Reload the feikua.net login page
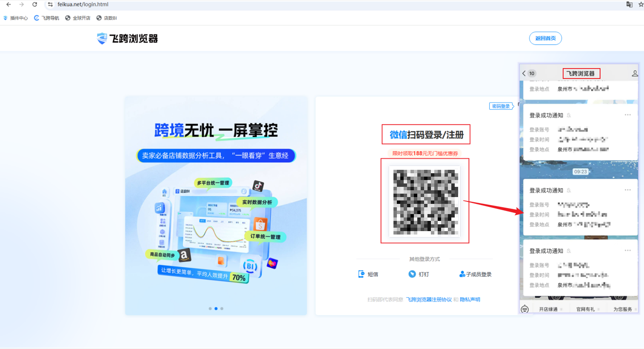This screenshot has height=349, width=644. click(x=34, y=5)
